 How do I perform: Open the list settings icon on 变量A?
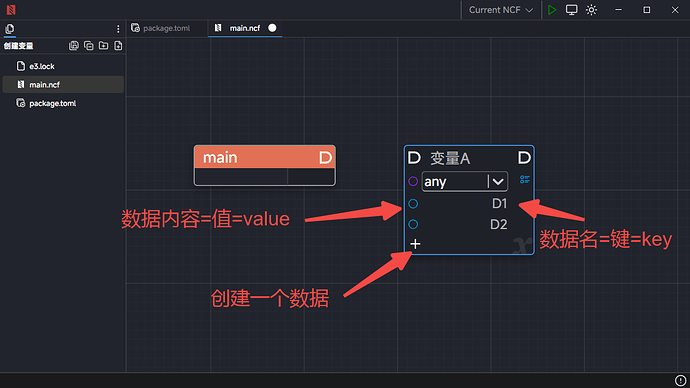tap(525, 179)
